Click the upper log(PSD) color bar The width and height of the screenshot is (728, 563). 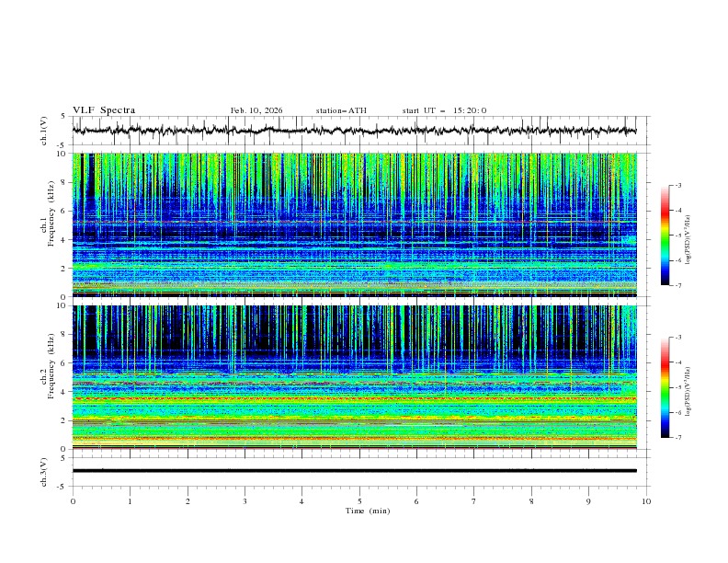[x=665, y=235]
